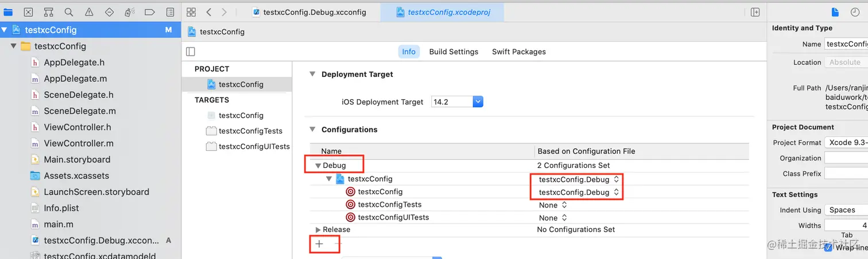Switch to the Symbol navigator
Image resolution: width=868 pixels, height=259 pixels.
[48, 12]
